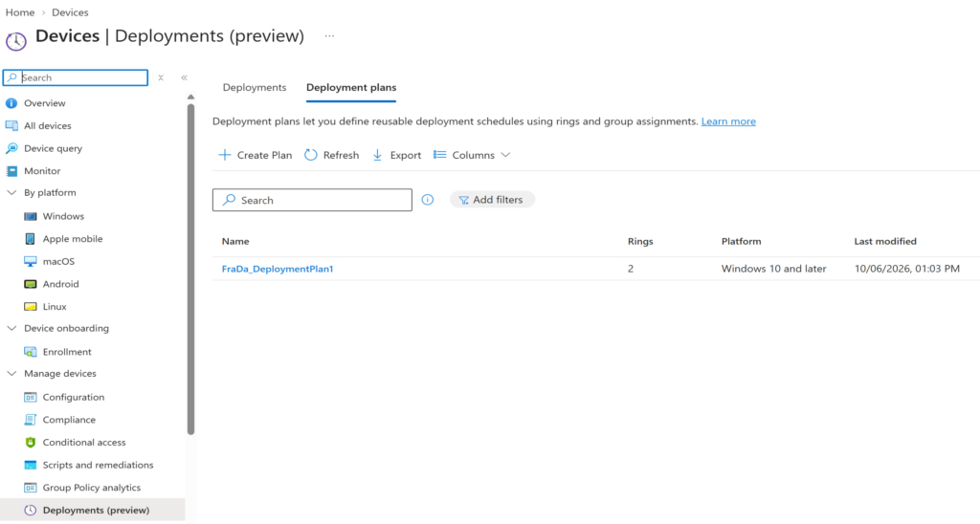
Task: Collapse the By platform section
Action: click(11, 193)
